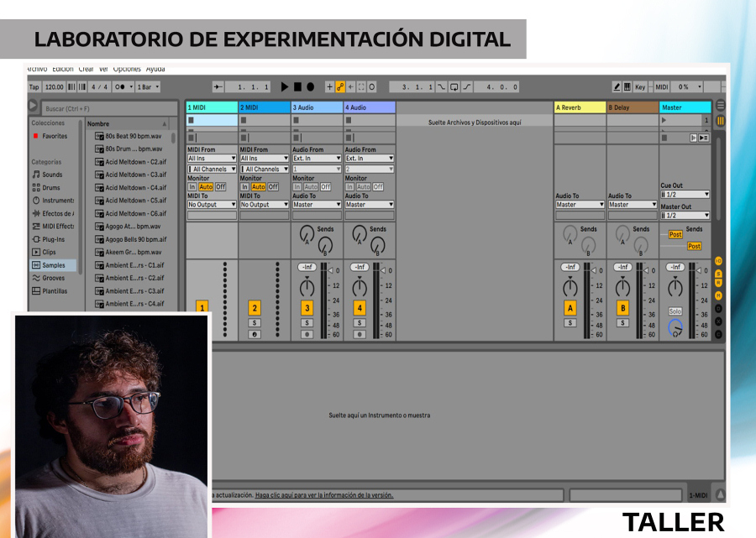The height and width of the screenshot is (538, 756).
Task: Click the Punch-In switch icon
Action: click(441, 87)
